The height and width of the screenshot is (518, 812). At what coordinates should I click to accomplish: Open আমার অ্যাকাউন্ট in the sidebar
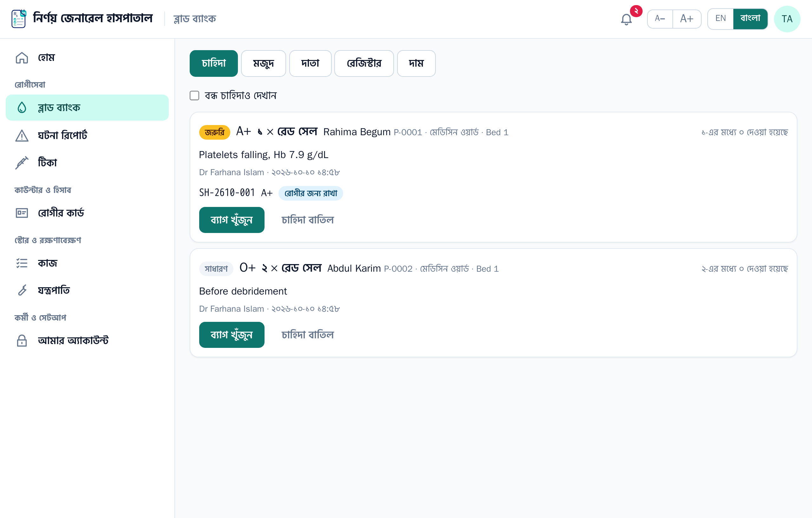(x=87, y=341)
